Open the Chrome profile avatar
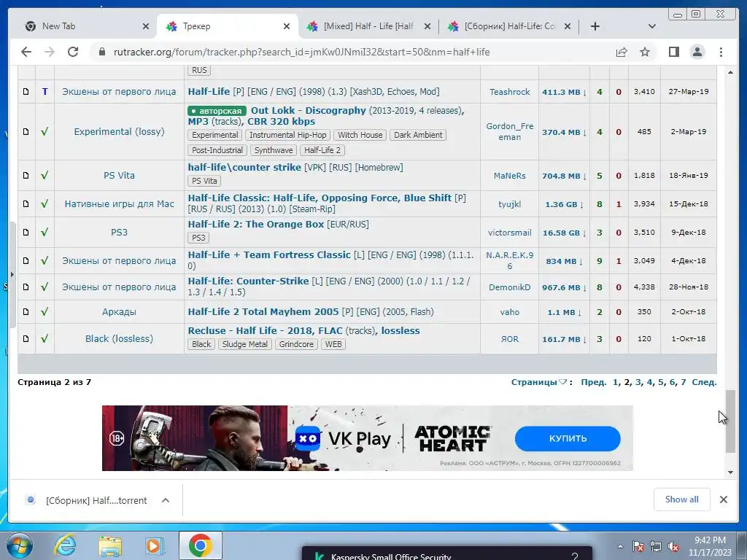 click(697, 52)
